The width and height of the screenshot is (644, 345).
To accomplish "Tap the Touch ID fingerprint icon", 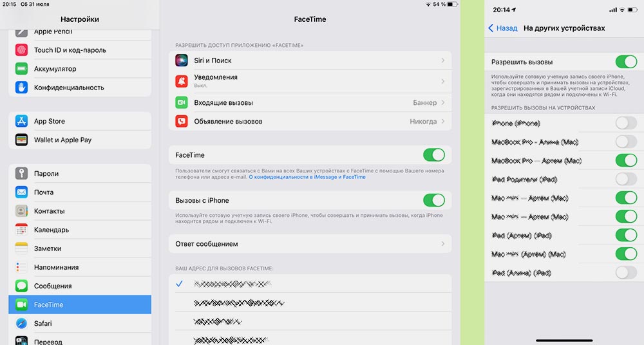I will [x=21, y=50].
